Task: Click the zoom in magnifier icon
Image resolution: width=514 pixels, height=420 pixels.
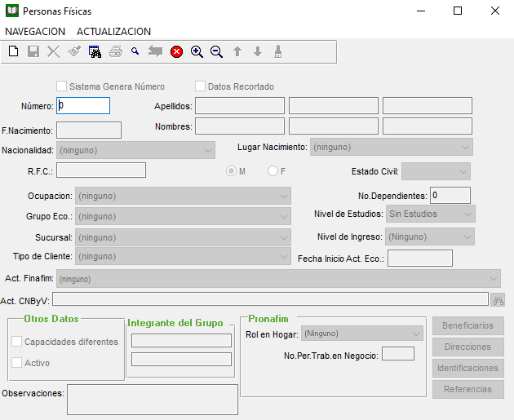Action: (x=197, y=51)
